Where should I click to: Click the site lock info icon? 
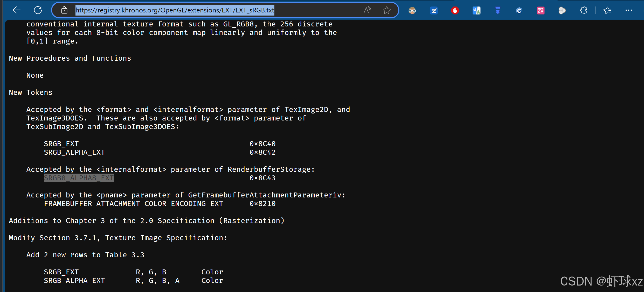pyautogui.click(x=64, y=10)
